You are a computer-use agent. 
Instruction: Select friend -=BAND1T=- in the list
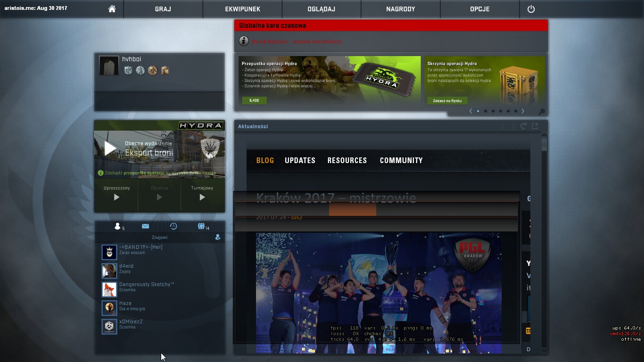click(x=160, y=252)
